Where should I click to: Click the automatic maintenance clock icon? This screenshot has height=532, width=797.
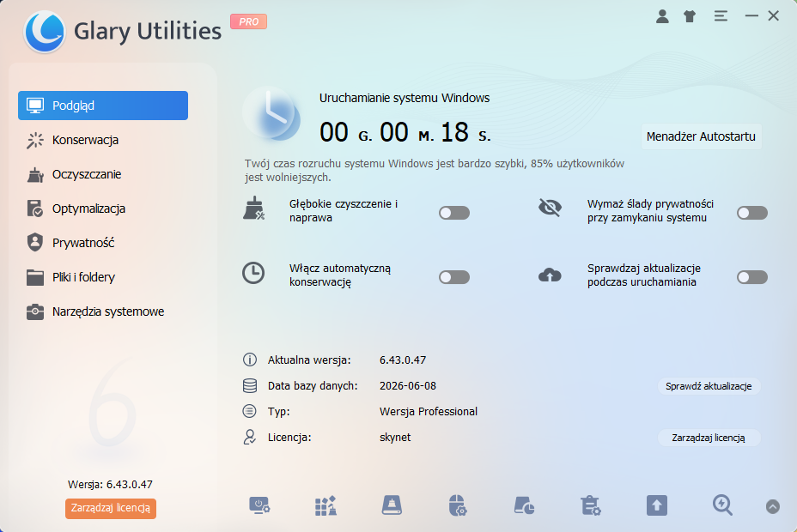click(x=253, y=273)
